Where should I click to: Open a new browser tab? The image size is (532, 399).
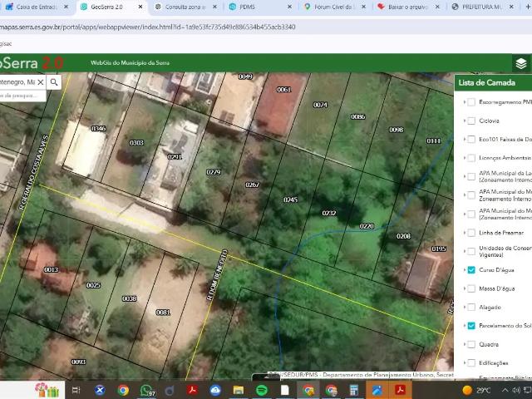[528, 7]
